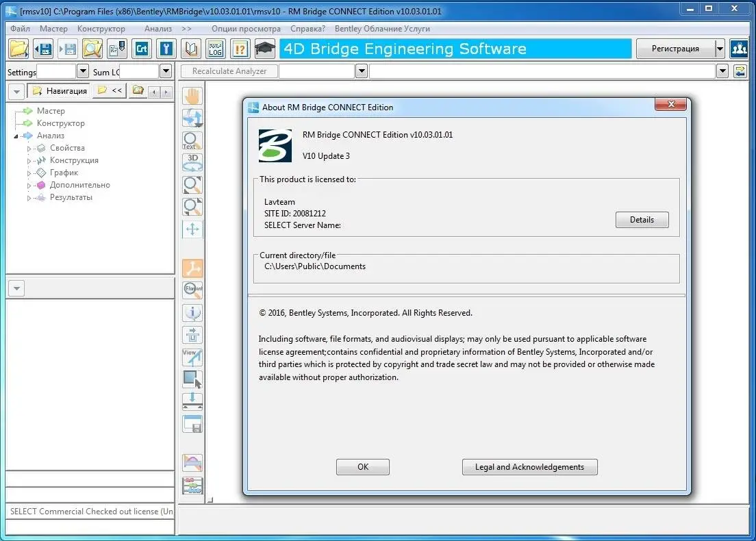Image resolution: width=756 pixels, height=541 pixels.
Task: Click the down arrow onto beam icon
Action: (x=192, y=401)
